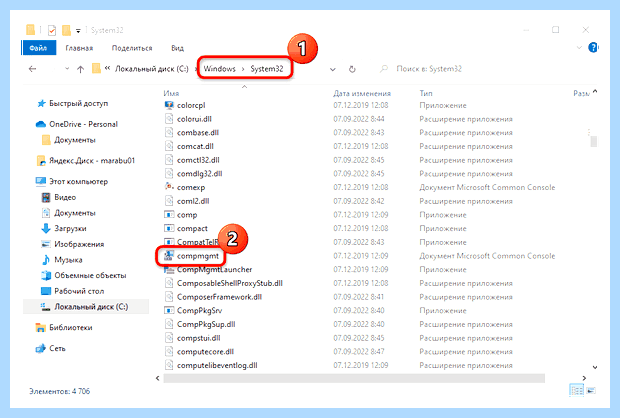Image resolution: width=620 pixels, height=418 pixels.
Task: Sort by the Тип column header
Action: pyautogui.click(x=426, y=93)
